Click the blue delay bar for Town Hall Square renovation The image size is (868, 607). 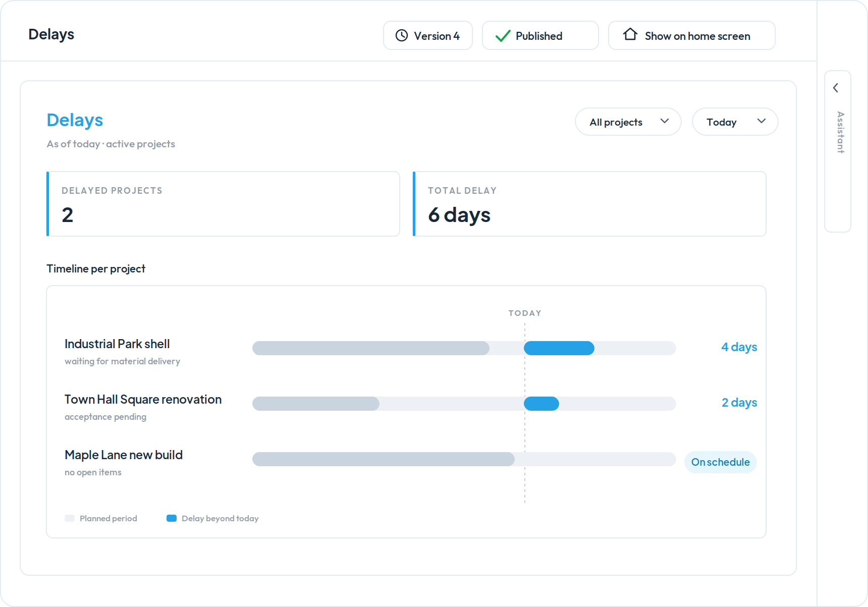541,404
